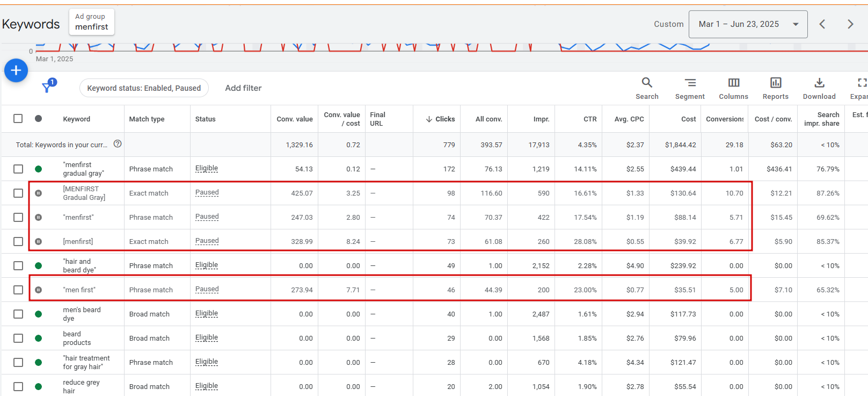Click Add filter
This screenshot has height=396, width=868.
pyautogui.click(x=243, y=88)
